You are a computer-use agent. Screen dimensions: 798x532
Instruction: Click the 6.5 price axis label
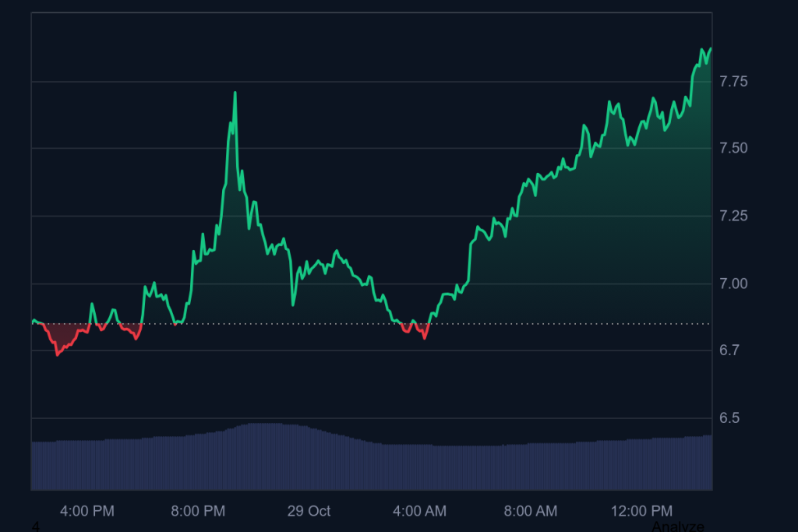coord(730,418)
